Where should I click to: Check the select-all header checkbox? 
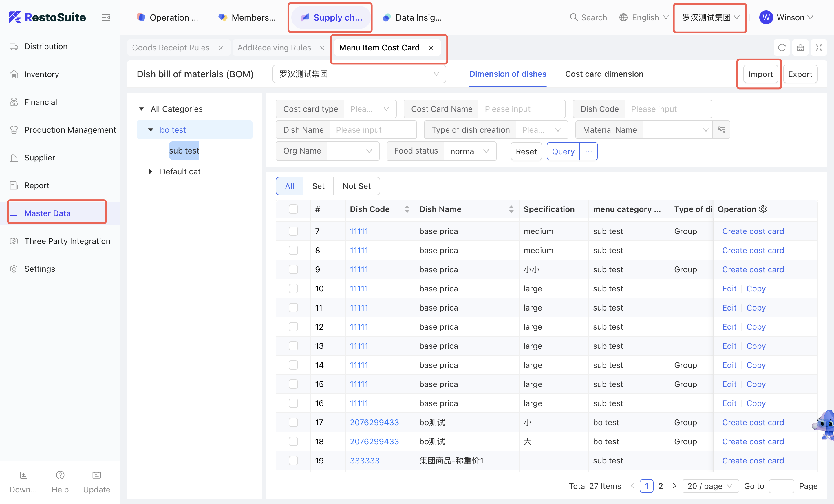click(293, 209)
